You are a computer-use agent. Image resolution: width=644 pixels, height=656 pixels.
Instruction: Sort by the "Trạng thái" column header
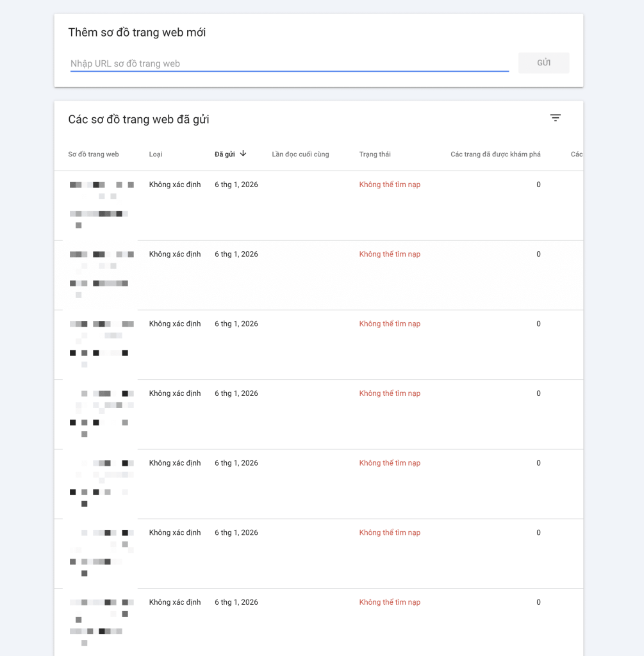(x=375, y=154)
